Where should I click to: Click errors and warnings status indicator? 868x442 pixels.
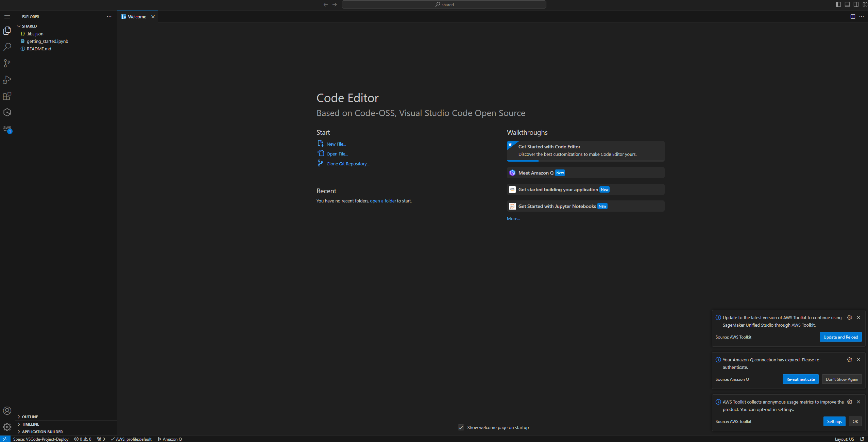pyautogui.click(x=83, y=439)
